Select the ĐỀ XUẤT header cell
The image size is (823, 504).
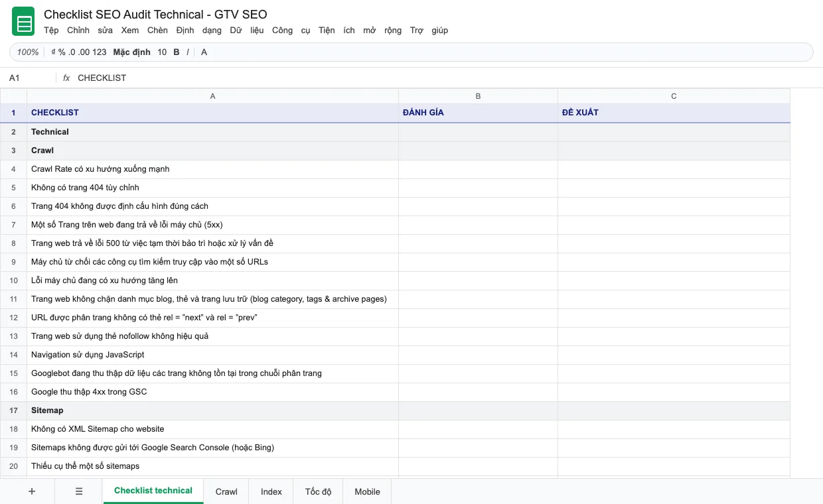(674, 113)
